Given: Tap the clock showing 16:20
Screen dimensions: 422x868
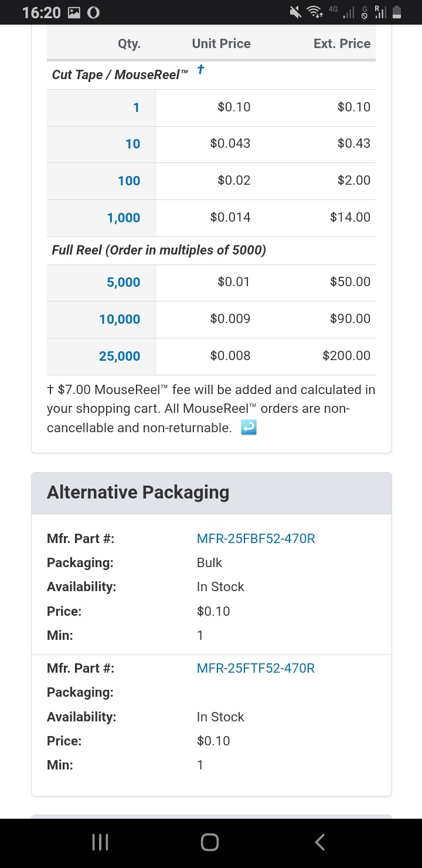Looking at the screenshot, I should pyautogui.click(x=42, y=12).
